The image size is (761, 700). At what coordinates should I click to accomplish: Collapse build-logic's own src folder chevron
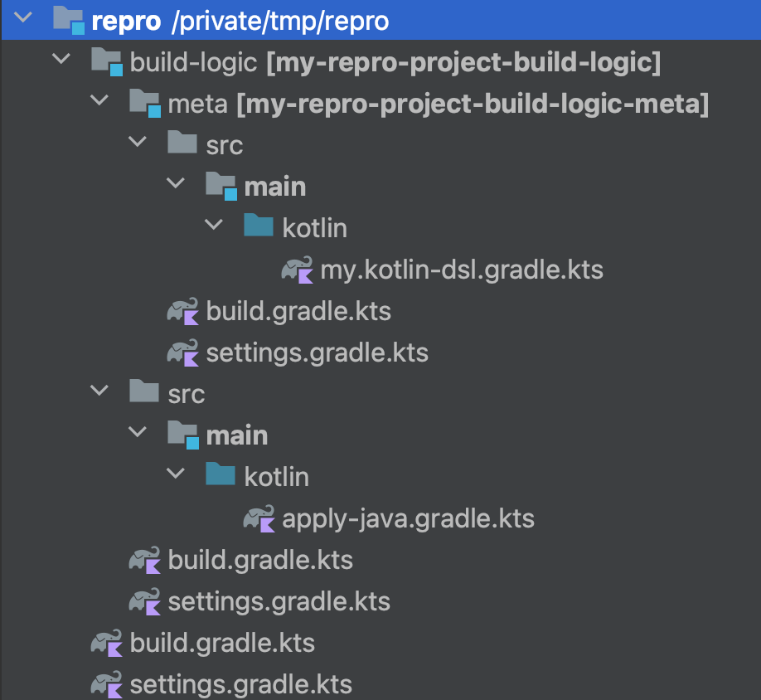(x=99, y=391)
